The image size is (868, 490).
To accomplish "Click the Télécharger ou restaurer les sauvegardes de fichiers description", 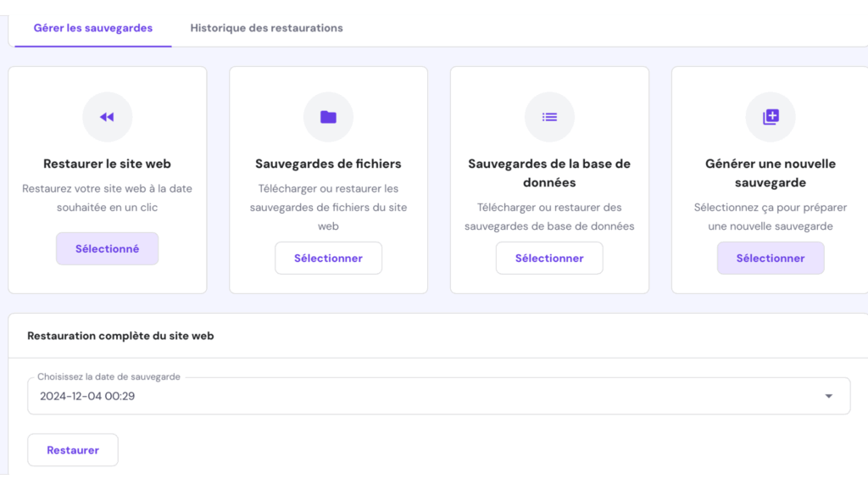I will click(328, 207).
